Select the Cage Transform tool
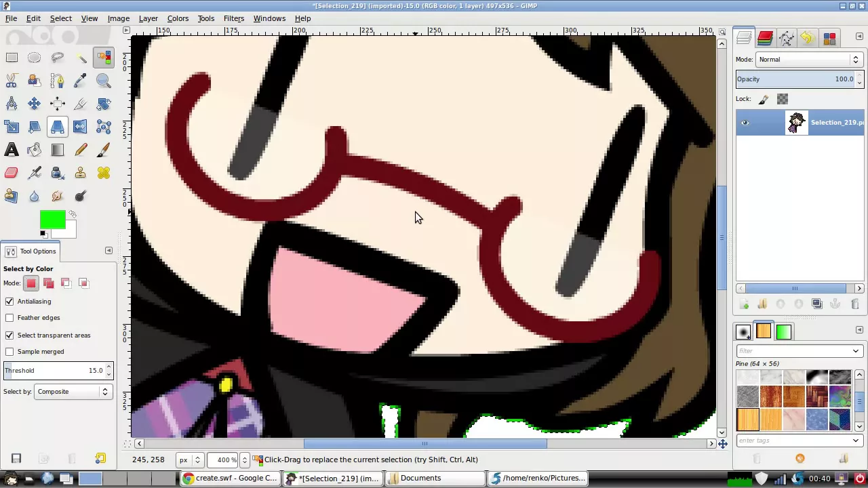Screen dimensions: 868x488 pyautogui.click(x=104, y=127)
